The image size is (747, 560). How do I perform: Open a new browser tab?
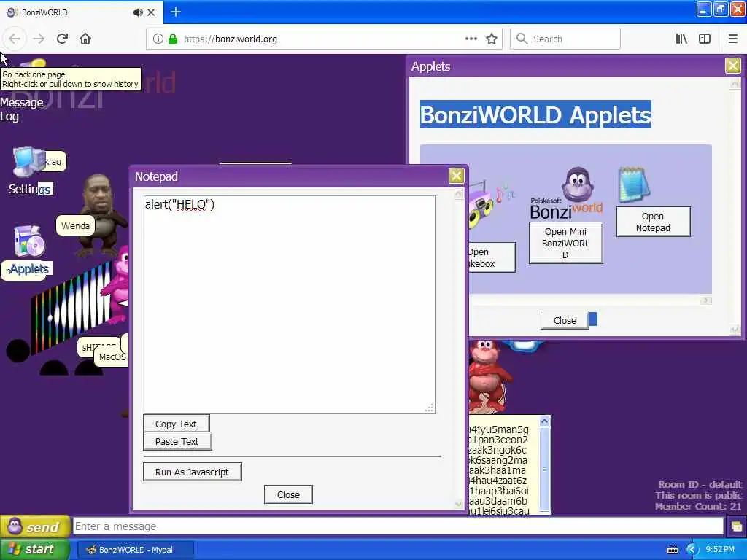click(175, 12)
